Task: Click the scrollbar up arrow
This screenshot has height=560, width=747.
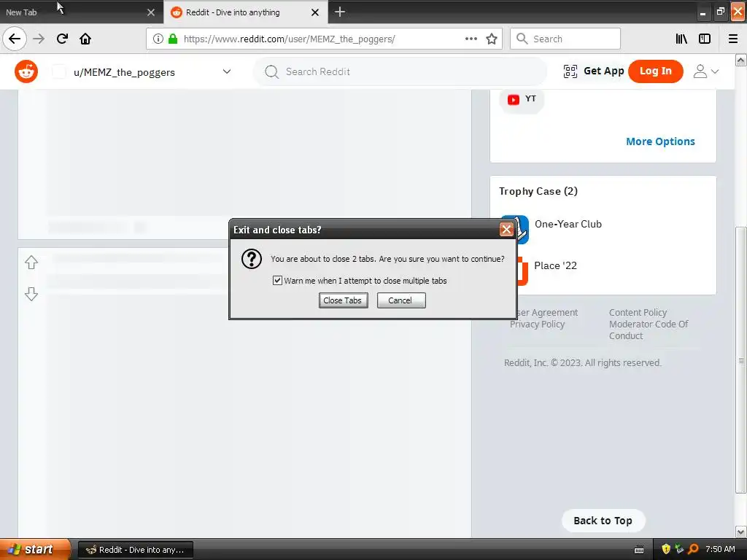Action: coord(740,60)
